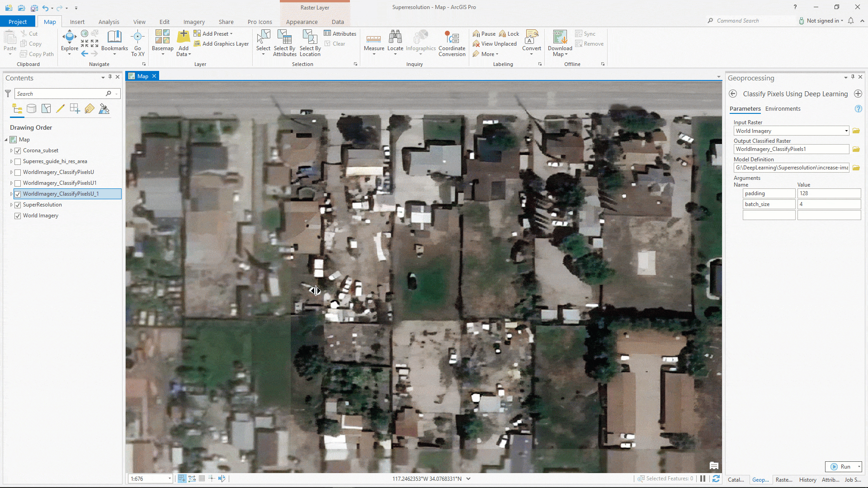This screenshot has width=868, height=488.
Task: Open the map scale dropdown
Action: tap(170, 479)
